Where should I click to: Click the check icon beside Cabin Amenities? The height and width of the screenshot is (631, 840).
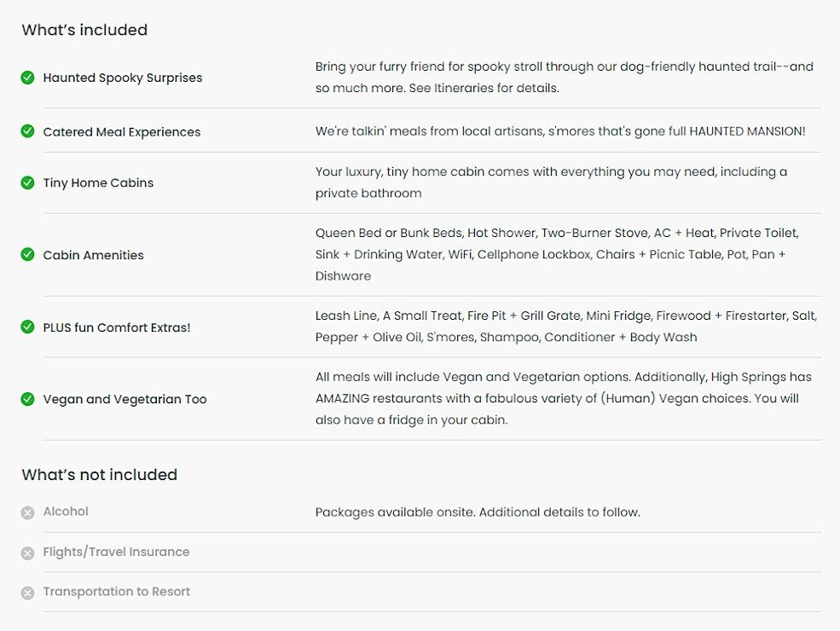28,255
